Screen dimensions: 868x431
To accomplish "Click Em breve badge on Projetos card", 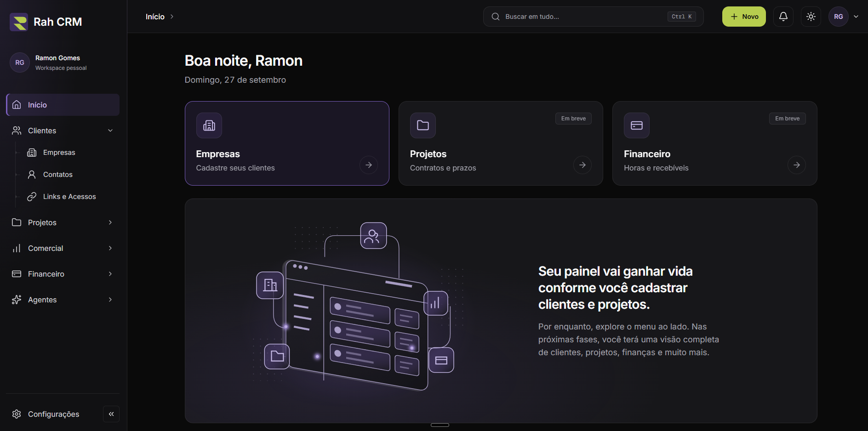I will (x=573, y=119).
